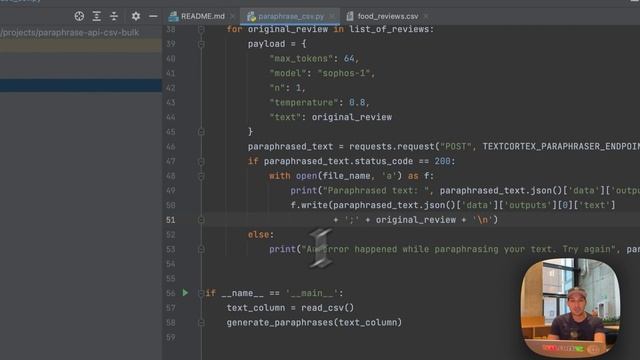Close the food_reviews.csv tab

tap(426, 16)
